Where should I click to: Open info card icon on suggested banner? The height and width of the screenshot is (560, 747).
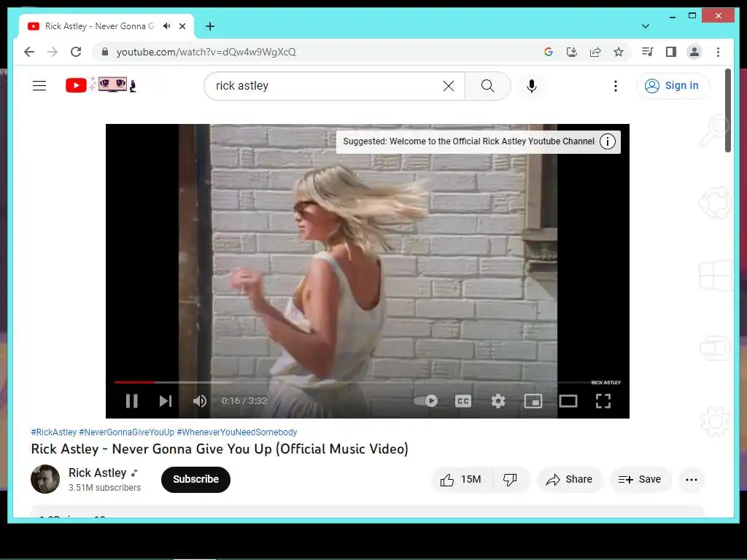point(608,141)
